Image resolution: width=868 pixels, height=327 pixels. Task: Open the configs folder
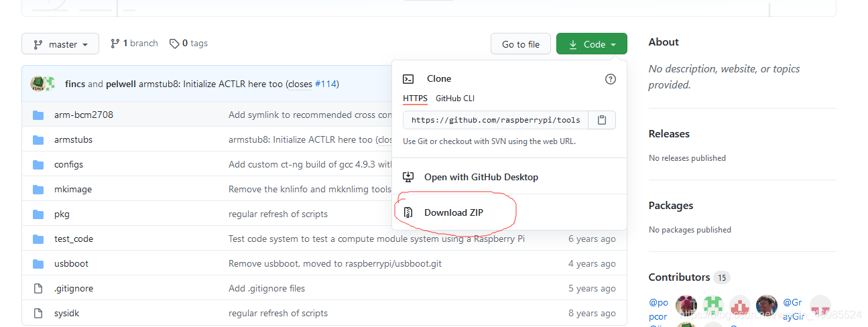click(69, 164)
